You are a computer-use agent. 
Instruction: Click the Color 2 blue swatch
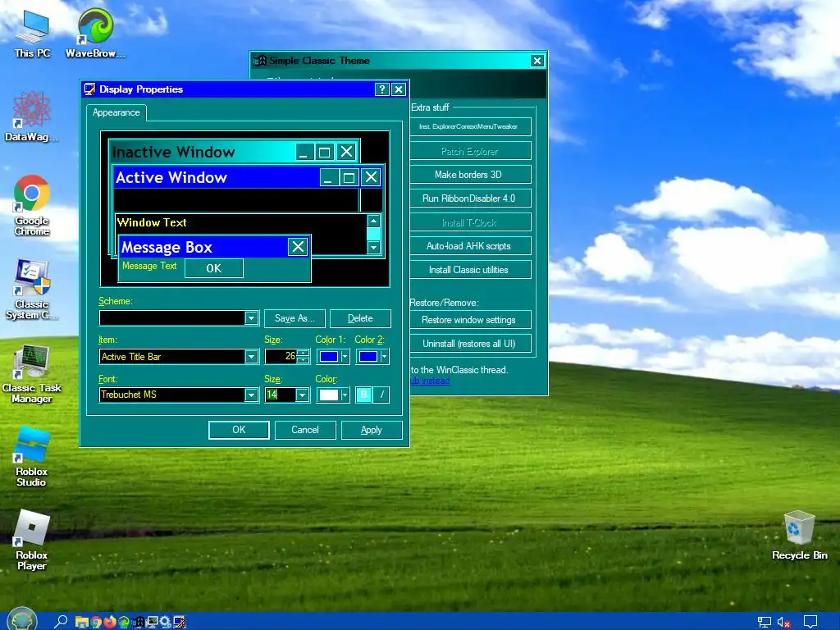(x=368, y=357)
